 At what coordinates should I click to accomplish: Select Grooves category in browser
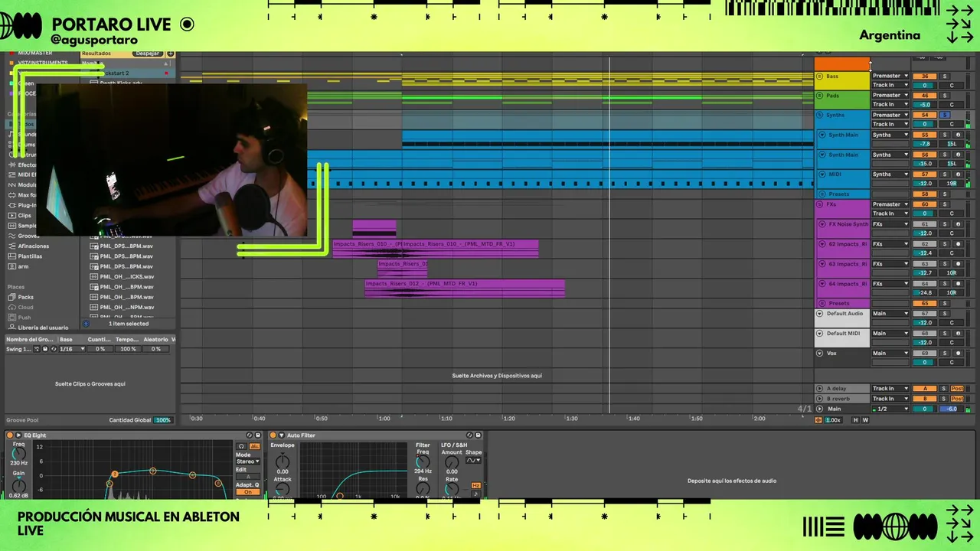tap(23, 236)
